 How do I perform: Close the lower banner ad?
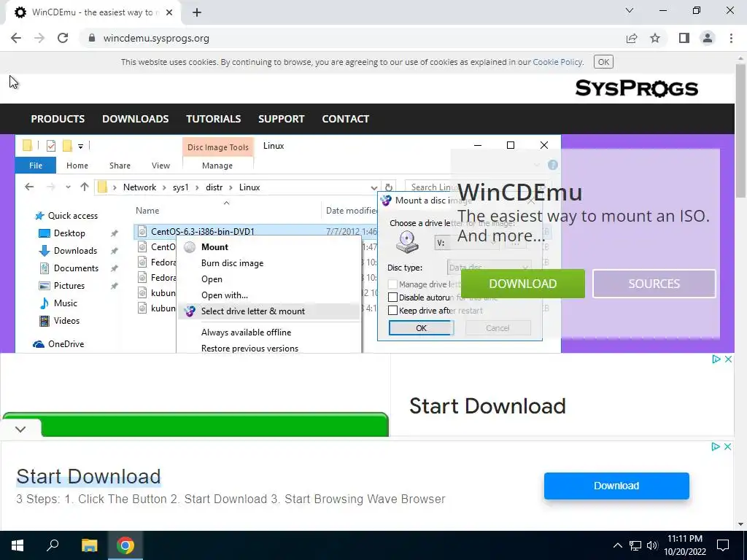pyautogui.click(x=727, y=447)
